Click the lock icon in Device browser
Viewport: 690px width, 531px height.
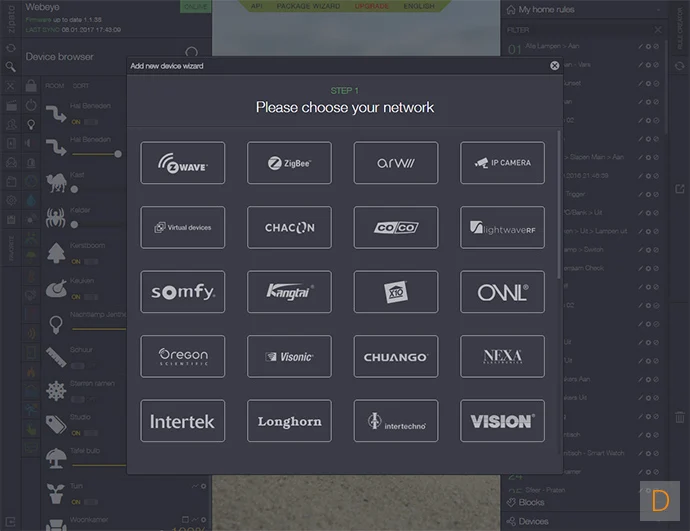click(x=31, y=85)
